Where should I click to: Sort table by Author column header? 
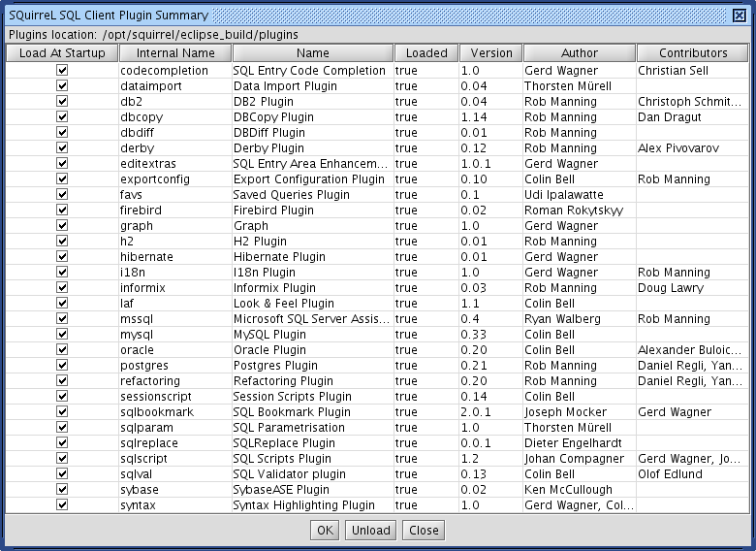[x=580, y=53]
